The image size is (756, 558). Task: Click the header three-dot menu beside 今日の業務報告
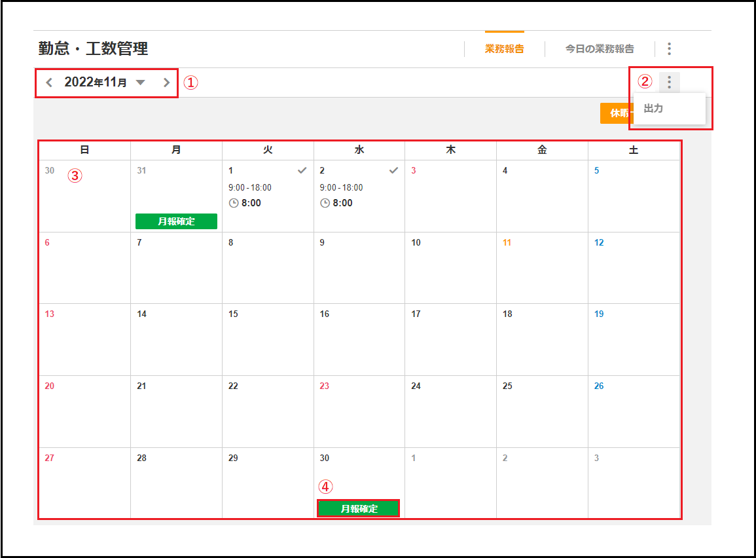click(668, 49)
